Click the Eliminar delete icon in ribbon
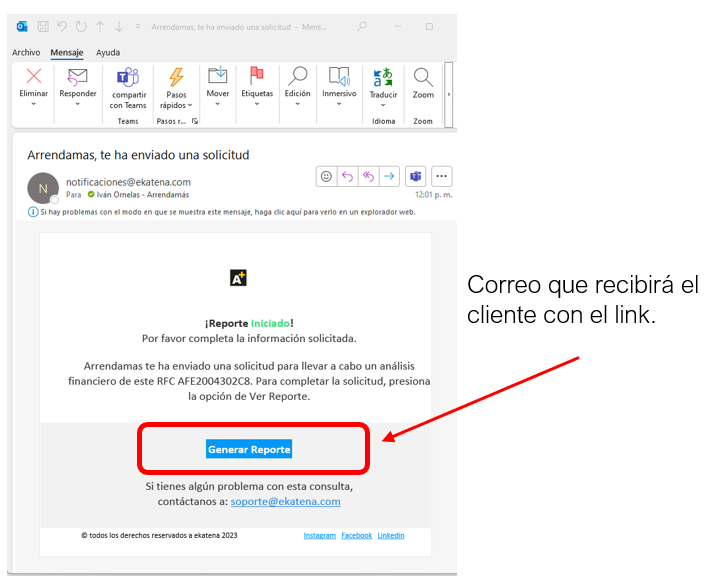This screenshot has height=582, width=708. tap(33, 78)
